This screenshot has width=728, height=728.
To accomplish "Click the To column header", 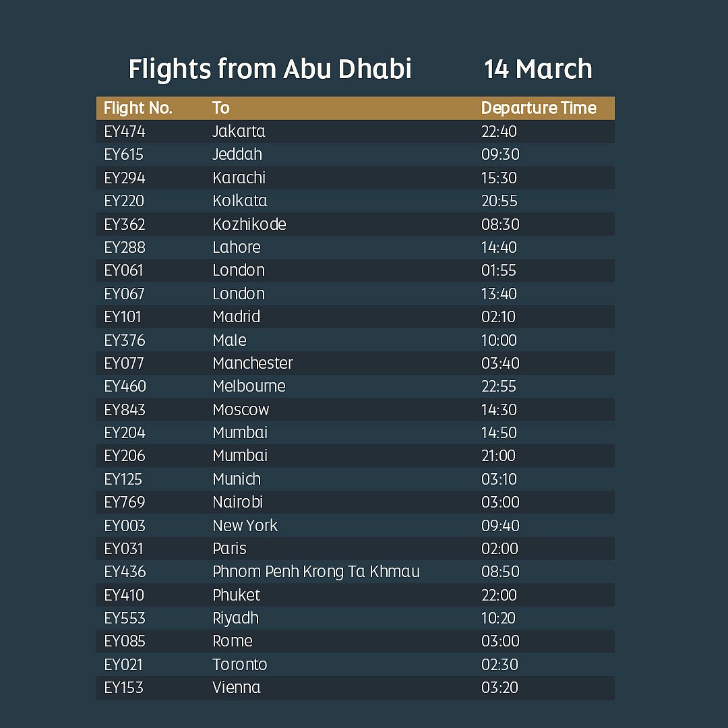I will point(221,108).
